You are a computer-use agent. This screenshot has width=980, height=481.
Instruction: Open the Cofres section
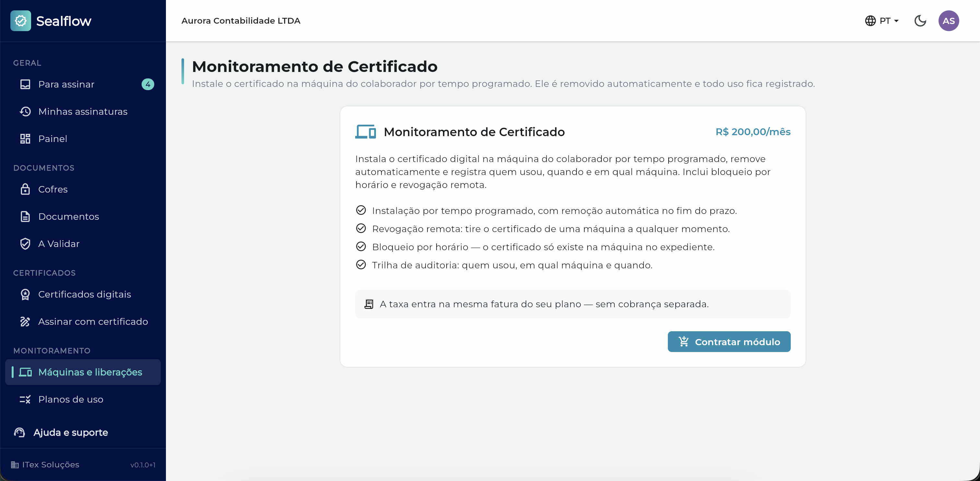(83, 189)
